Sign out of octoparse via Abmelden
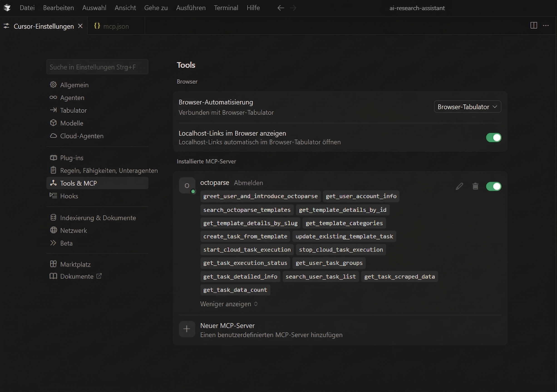The width and height of the screenshot is (557, 392). coord(248,183)
